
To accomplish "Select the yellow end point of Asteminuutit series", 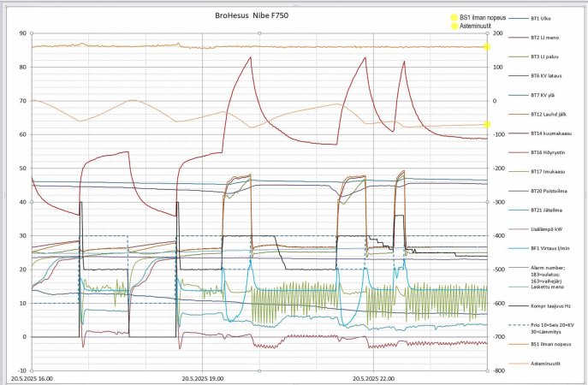I will point(487,124).
